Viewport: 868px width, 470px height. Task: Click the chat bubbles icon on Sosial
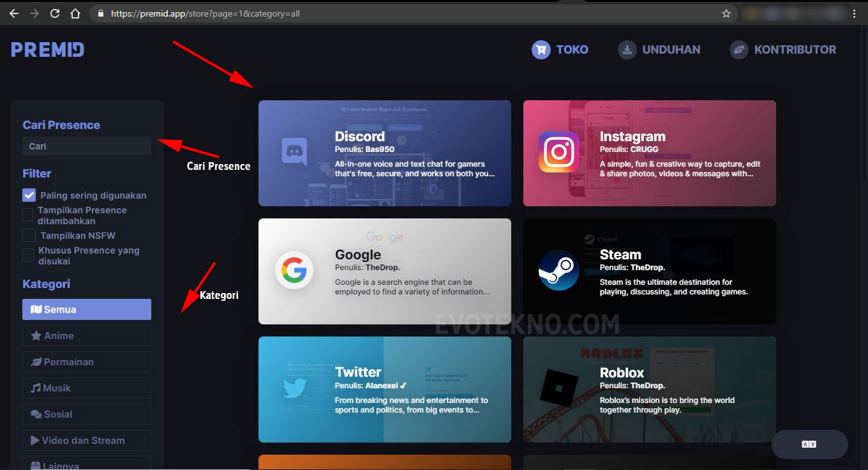[x=36, y=414]
